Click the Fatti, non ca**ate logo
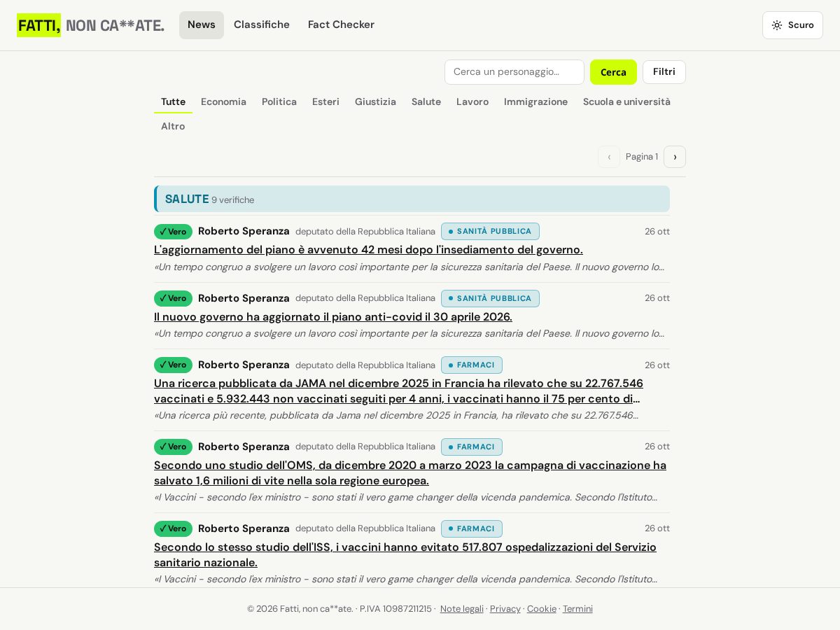This screenshot has height=630, width=840. 91,25
